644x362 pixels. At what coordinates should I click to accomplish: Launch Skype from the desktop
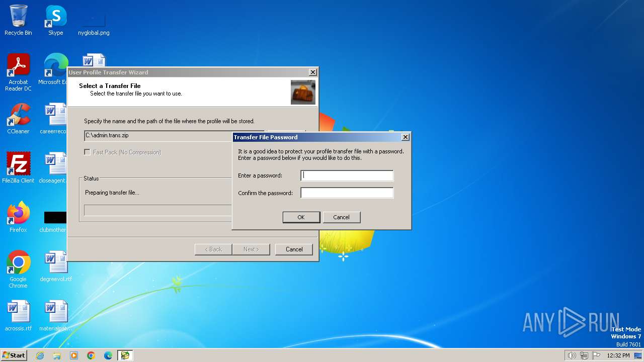[55, 20]
